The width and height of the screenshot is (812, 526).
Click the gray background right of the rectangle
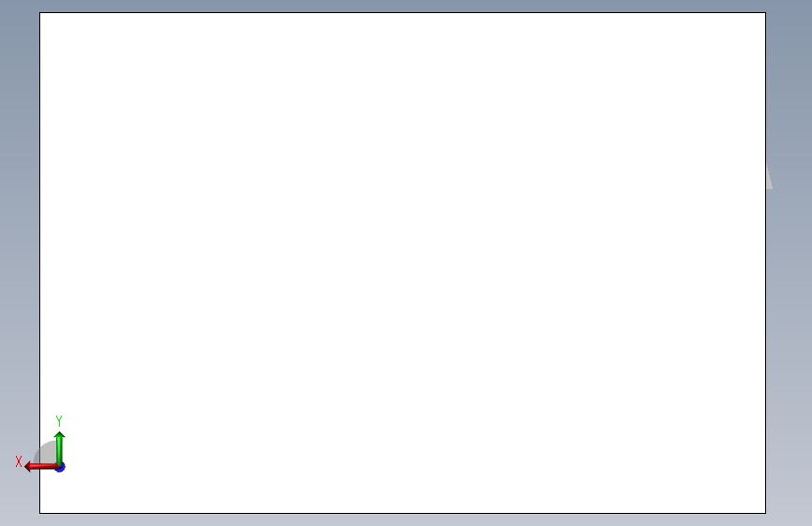[790, 311]
